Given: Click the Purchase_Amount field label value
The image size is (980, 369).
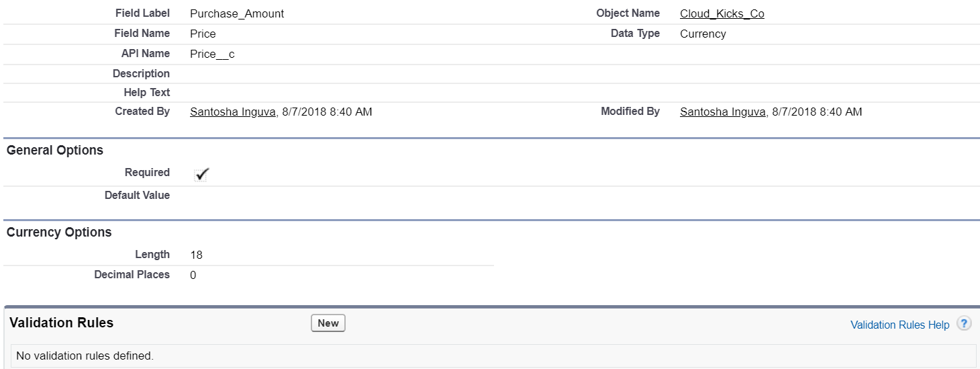Looking at the screenshot, I should [x=237, y=13].
